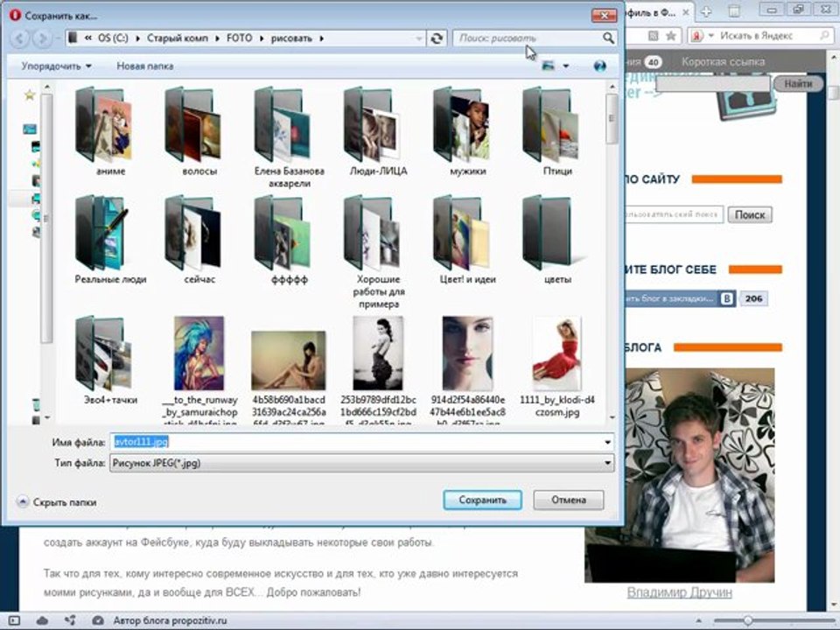Open the Тип файла combo box
This screenshot has width=840, height=630.
[x=361, y=463]
